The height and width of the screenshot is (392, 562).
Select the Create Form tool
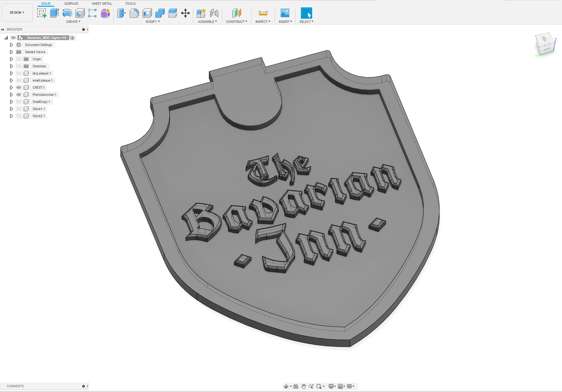(x=105, y=13)
